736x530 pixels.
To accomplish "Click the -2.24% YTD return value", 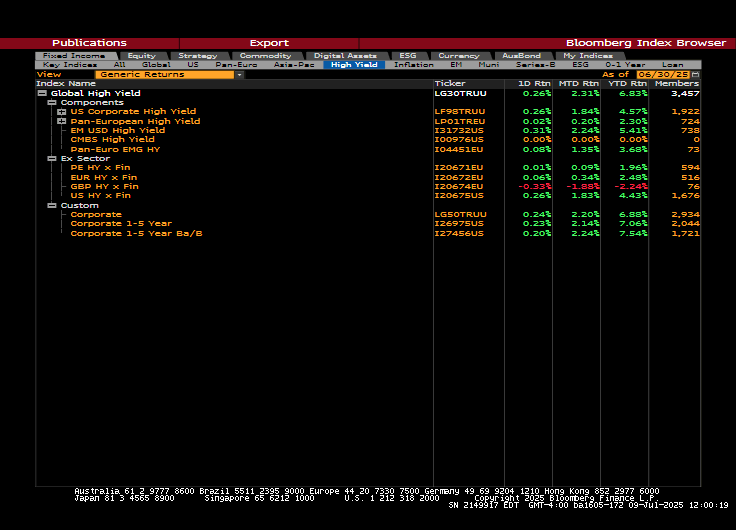I will click(631, 186).
